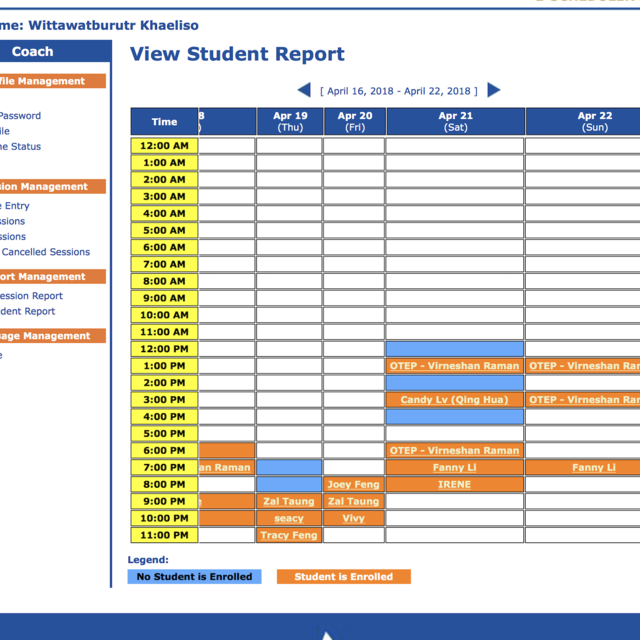Viewport: 640px width, 640px height.
Task: Open the Status link in sidebar
Action: point(20,147)
